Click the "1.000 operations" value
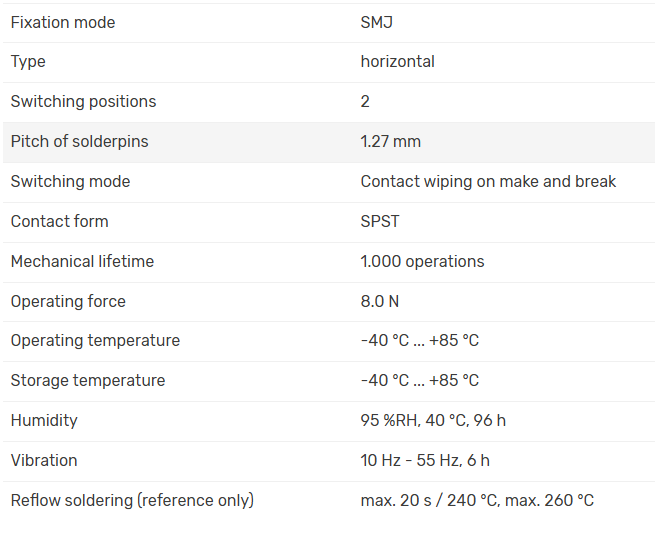Screen dimensions: 655x537 [x=422, y=261]
